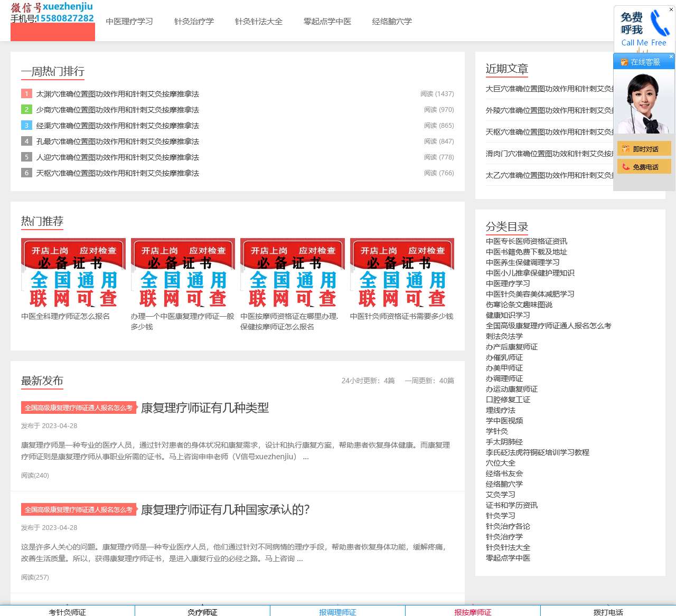Select the 报按摩师证 bottom tab

[x=473, y=612]
